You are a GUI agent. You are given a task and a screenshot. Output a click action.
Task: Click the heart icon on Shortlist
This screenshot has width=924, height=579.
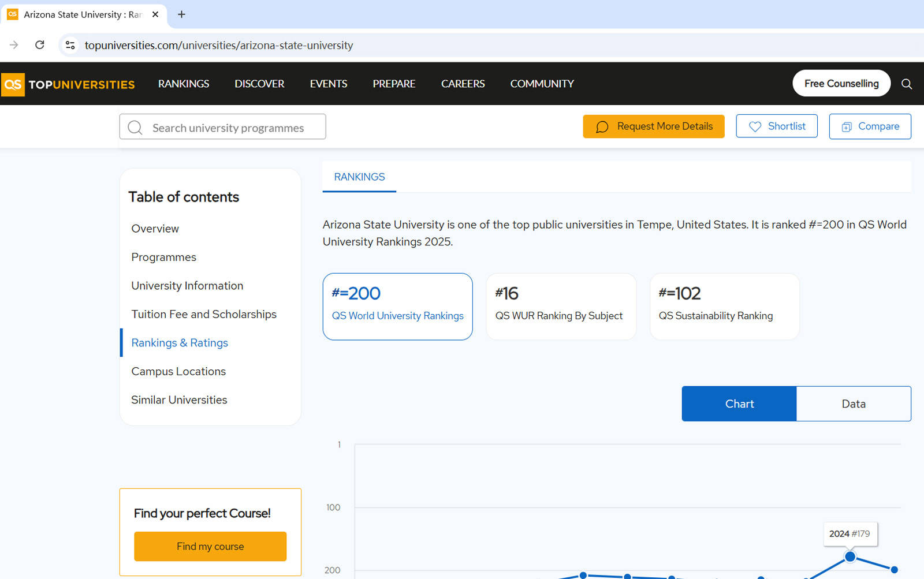pos(755,126)
